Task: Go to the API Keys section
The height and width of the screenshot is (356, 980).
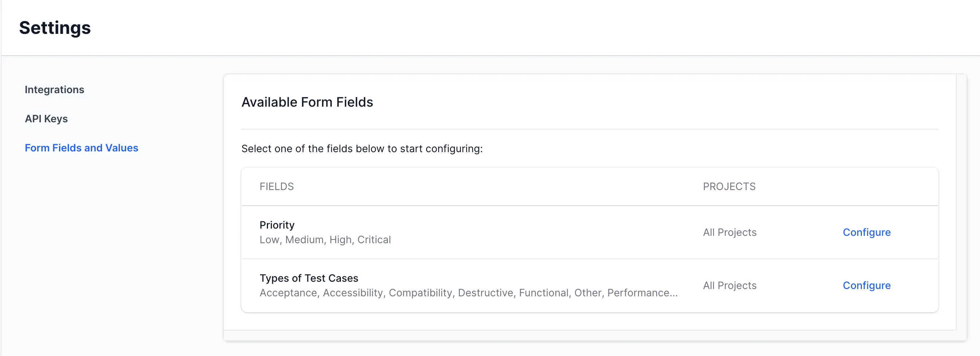Action: point(46,119)
